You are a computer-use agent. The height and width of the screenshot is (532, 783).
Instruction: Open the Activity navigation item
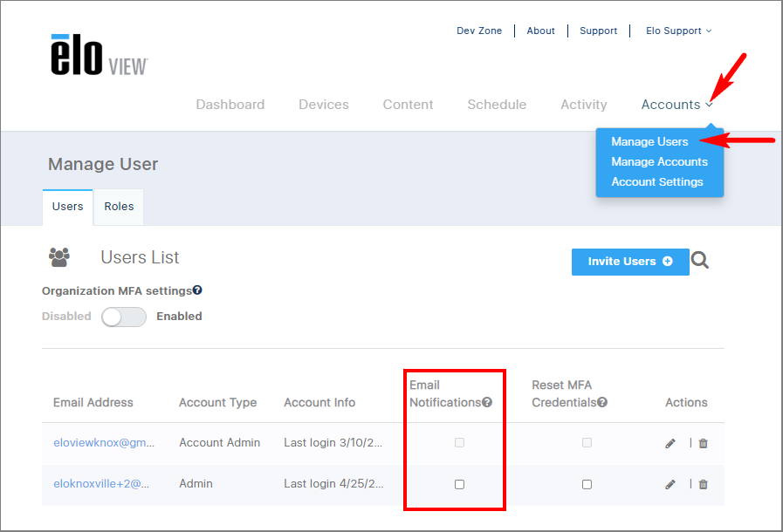pyautogui.click(x=584, y=105)
